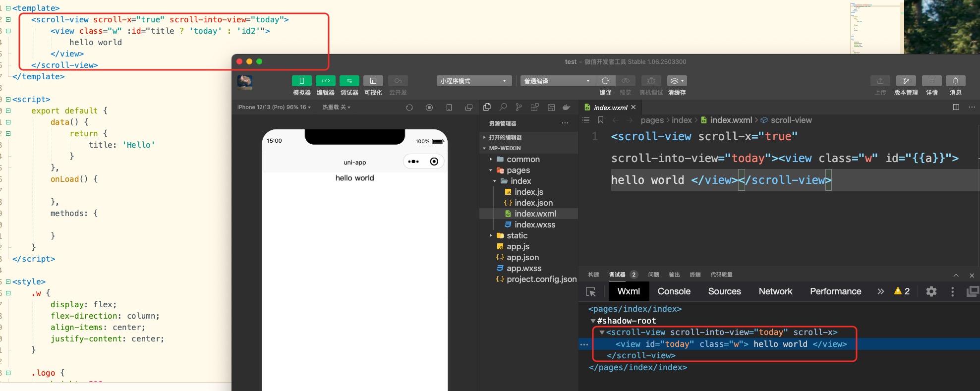Select the Network devtools tab
Image resolution: width=980 pixels, height=391 pixels.
[x=775, y=291]
